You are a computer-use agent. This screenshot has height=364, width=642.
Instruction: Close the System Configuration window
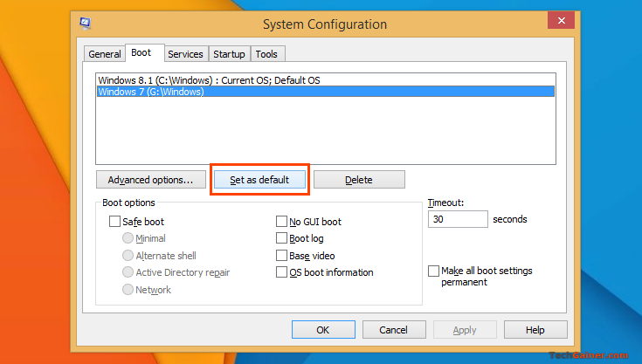click(x=561, y=20)
